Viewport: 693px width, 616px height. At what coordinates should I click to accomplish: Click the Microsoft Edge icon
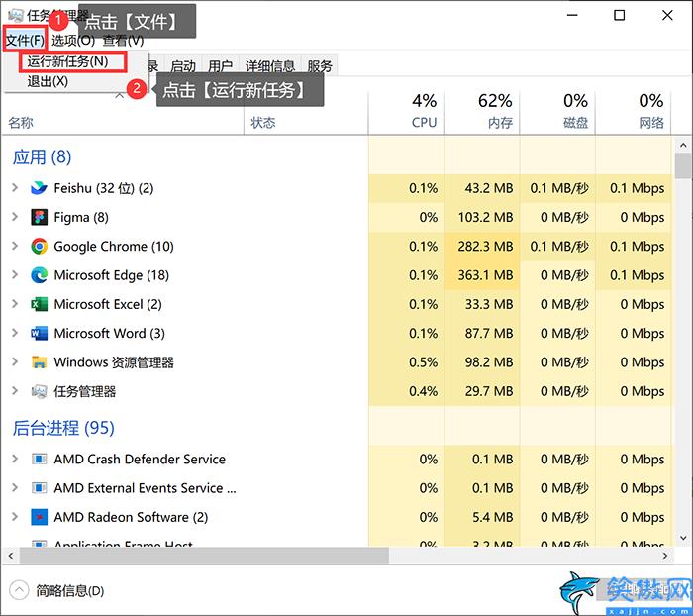click(x=39, y=275)
